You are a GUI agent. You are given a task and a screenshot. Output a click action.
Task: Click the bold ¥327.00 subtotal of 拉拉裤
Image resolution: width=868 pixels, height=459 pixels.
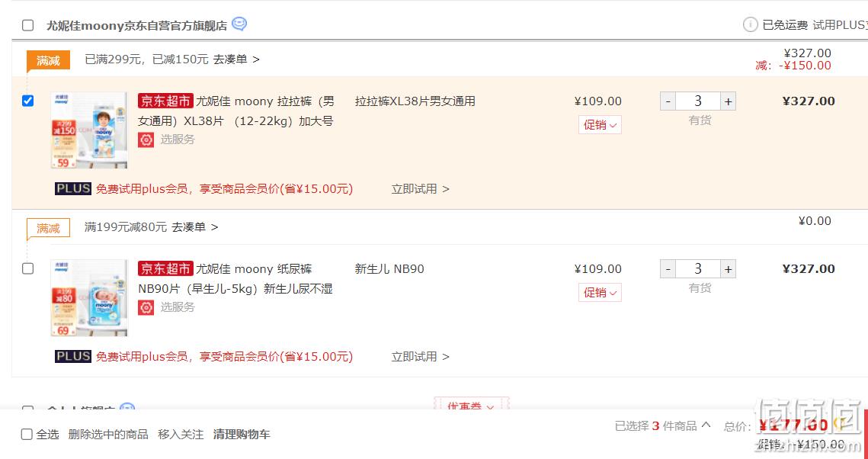[809, 101]
